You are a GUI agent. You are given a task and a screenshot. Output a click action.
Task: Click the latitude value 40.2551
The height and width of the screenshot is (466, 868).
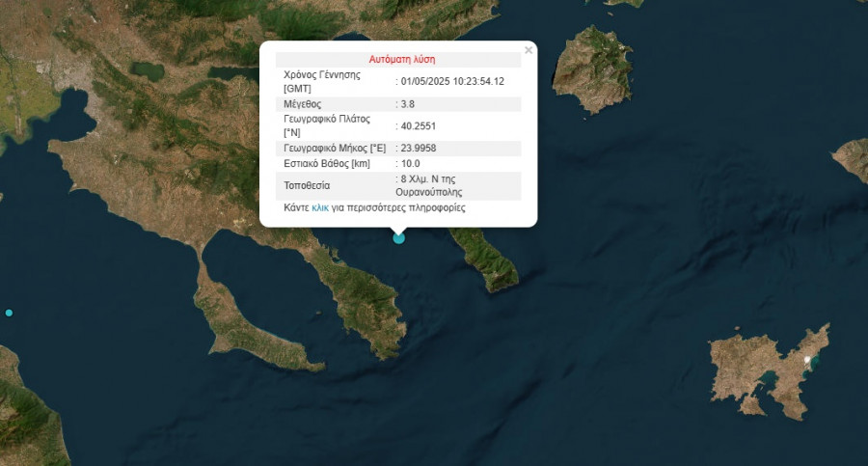[418, 126]
